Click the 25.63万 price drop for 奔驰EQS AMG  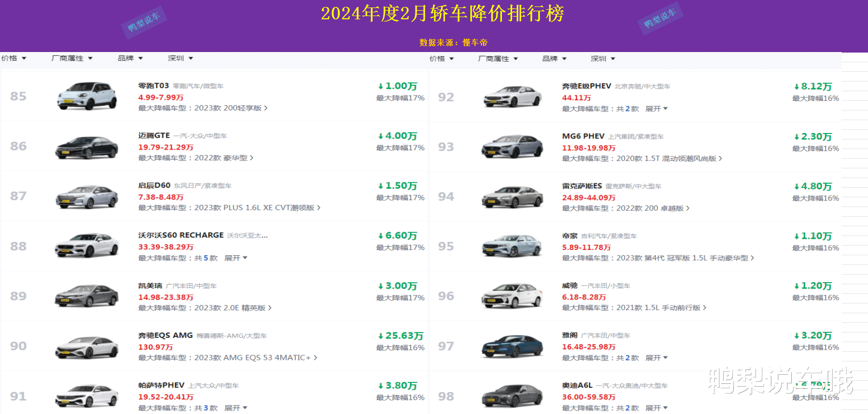pos(401,336)
